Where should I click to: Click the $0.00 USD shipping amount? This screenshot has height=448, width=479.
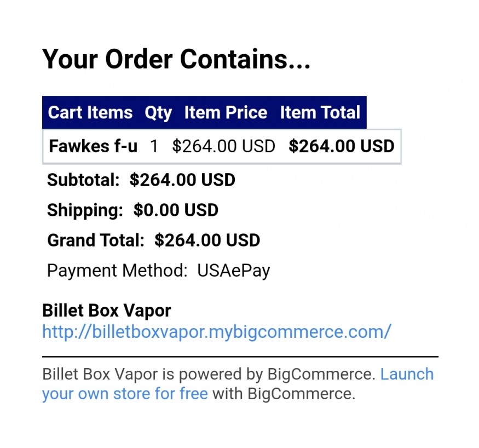tap(176, 210)
